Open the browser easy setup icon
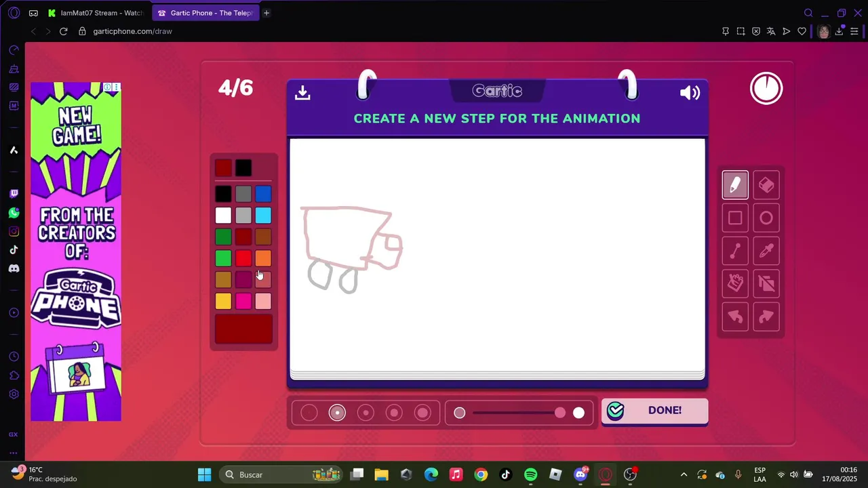This screenshot has width=868, height=488. pyautogui.click(x=854, y=31)
